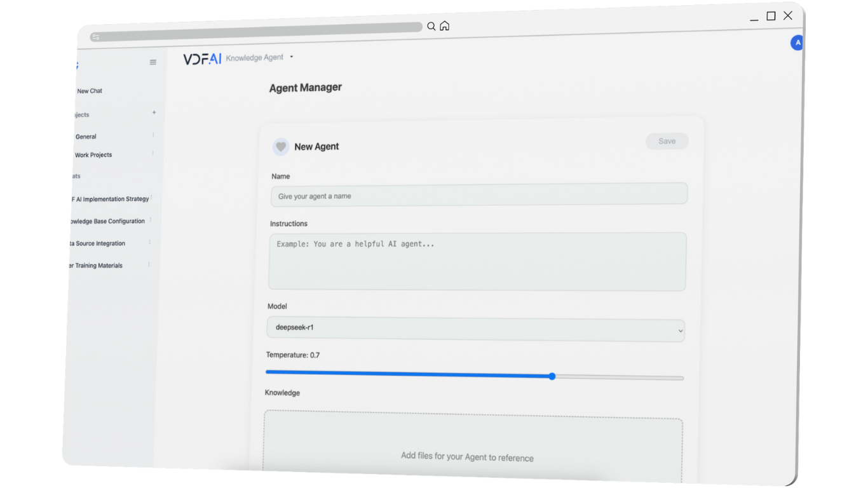Open the Training Materials chat
The image size is (868, 488).
click(95, 266)
